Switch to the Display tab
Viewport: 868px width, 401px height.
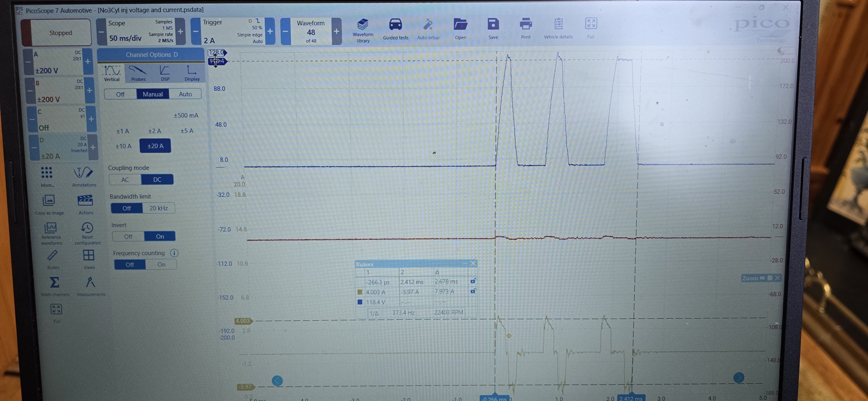(x=192, y=73)
